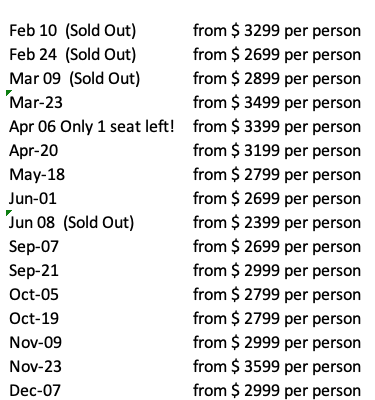Click the green error indicator on Mar-23 cell
This screenshot has width=375, height=400.
coord(8,92)
